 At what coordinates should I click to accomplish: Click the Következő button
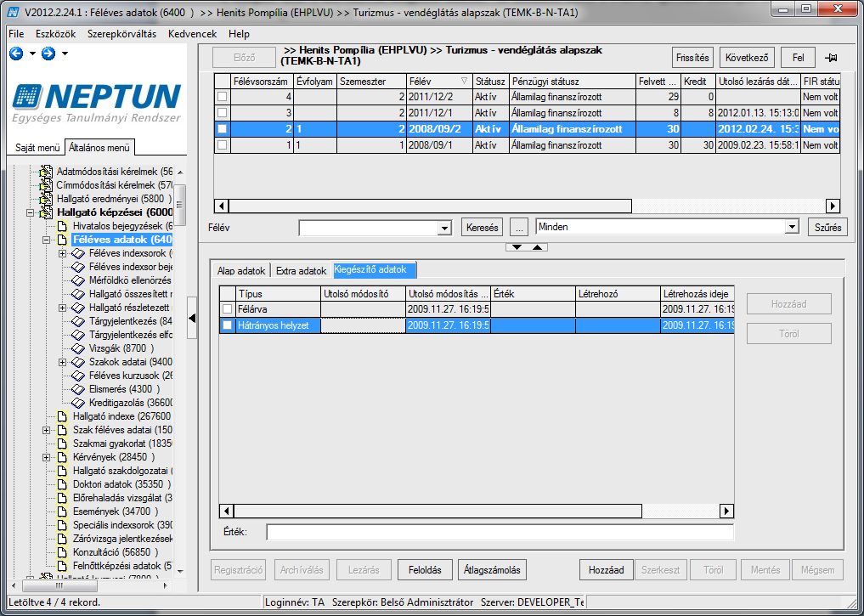tap(747, 57)
